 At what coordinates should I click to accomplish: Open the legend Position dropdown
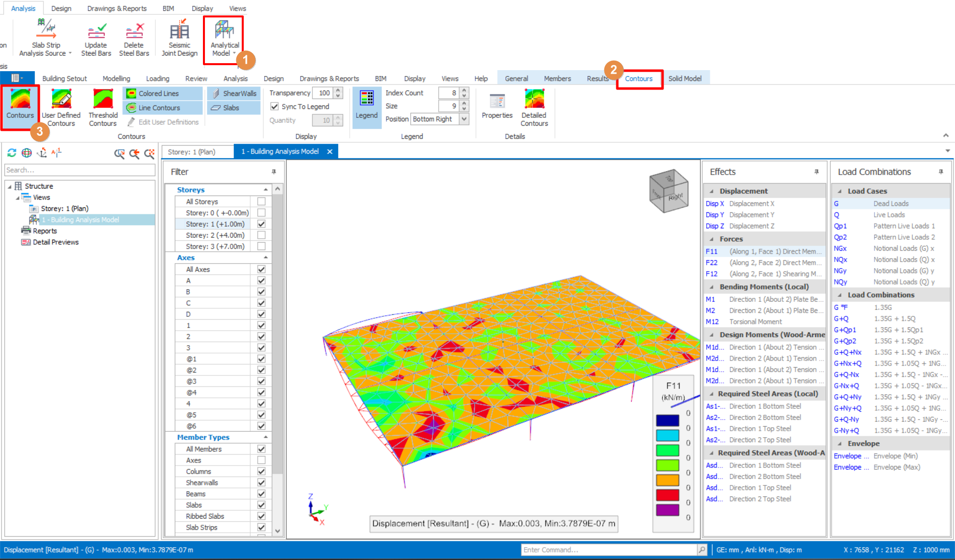464,119
